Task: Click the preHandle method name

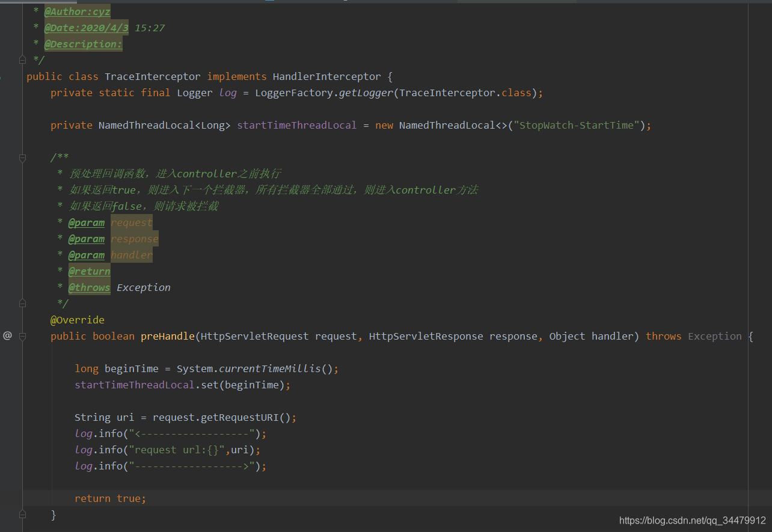Action: (168, 336)
